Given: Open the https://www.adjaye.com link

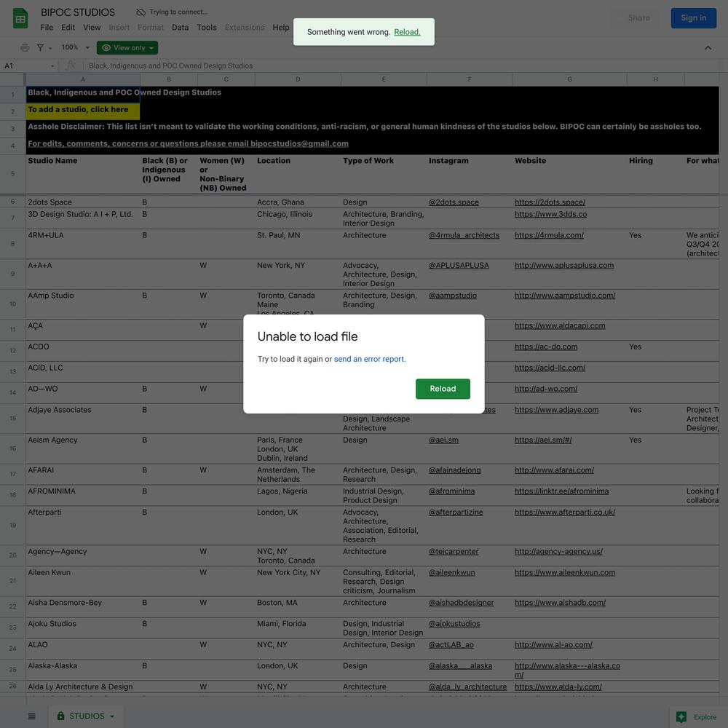Looking at the screenshot, I should click(556, 410).
